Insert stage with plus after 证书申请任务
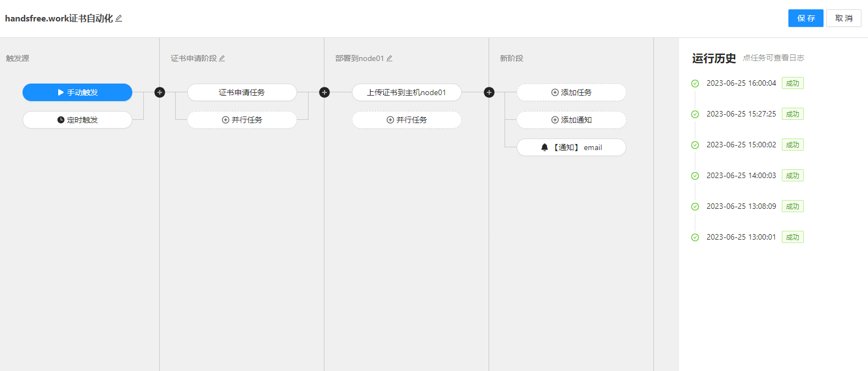868x371 pixels. 324,92
